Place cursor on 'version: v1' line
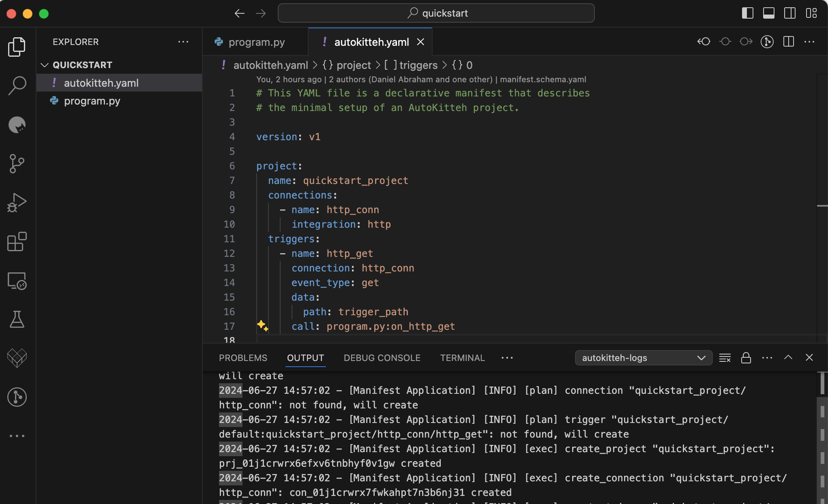This screenshot has height=504, width=828. click(288, 137)
